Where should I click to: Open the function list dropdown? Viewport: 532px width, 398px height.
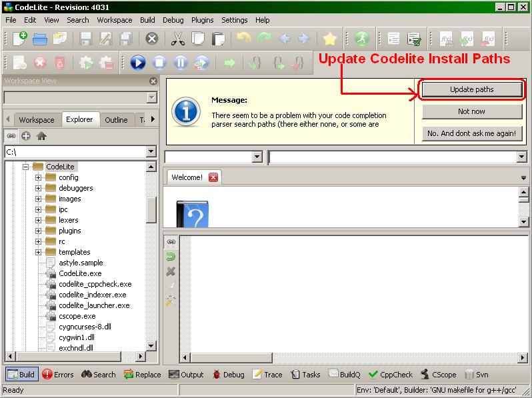click(x=522, y=157)
